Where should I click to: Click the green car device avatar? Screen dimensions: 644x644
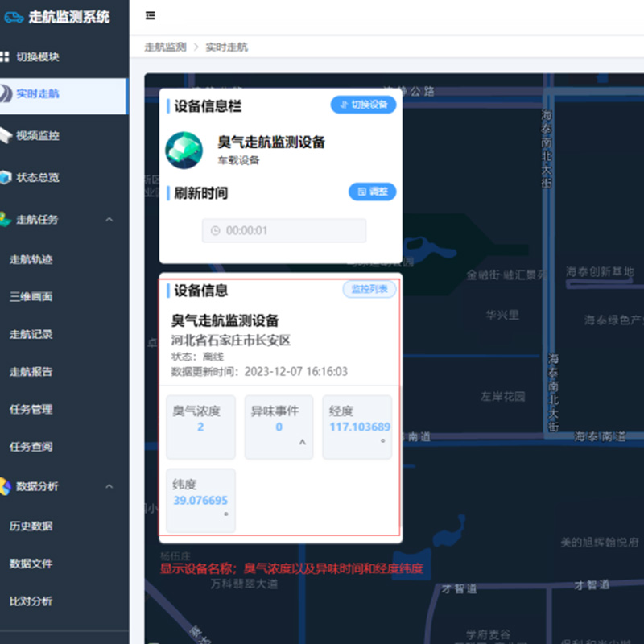[184, 151]
